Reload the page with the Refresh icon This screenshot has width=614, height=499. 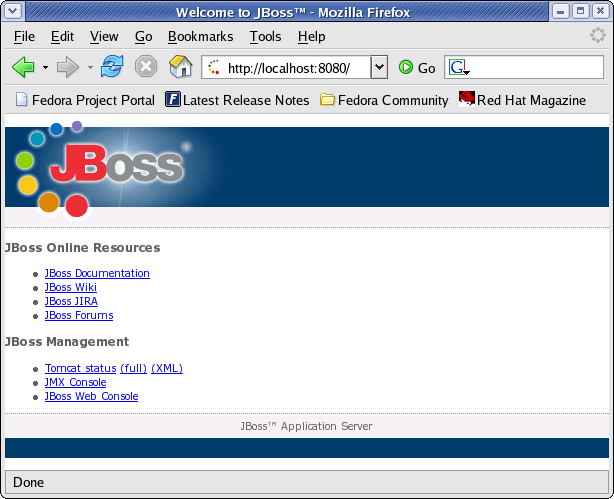pos(112,67)
